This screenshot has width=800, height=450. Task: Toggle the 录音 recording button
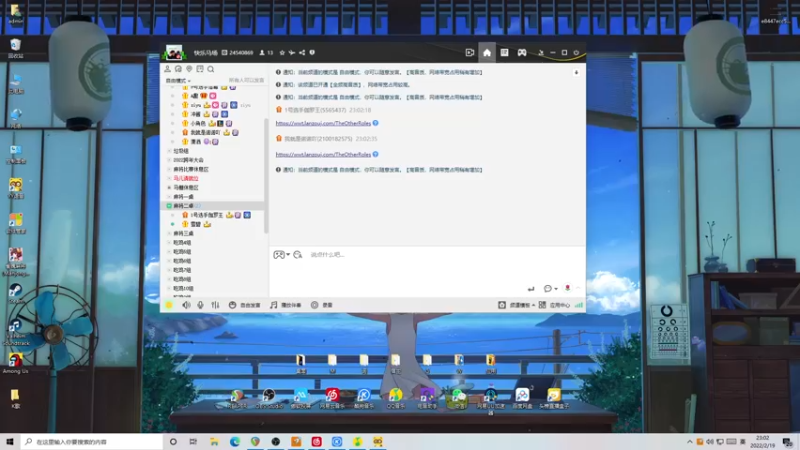pyautogui.click(x=322, y=305)
